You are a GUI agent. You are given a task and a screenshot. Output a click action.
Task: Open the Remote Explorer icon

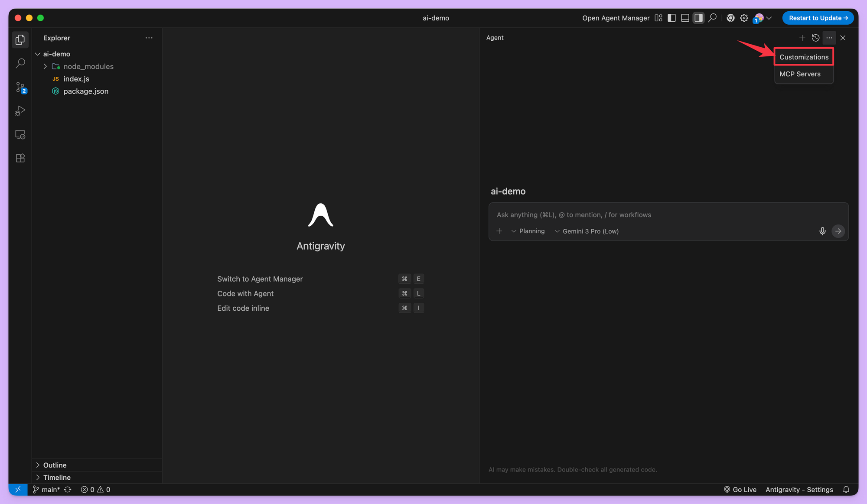(20, 135)
